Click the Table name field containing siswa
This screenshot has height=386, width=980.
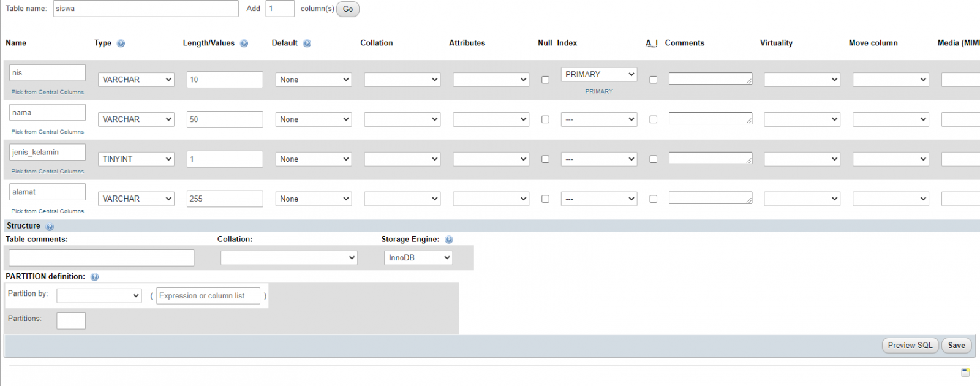click(x=146, y=9)
